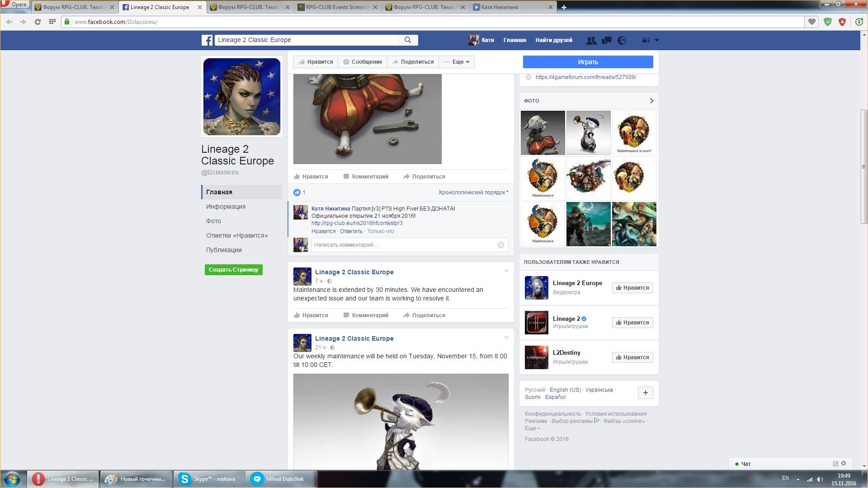Image resolution: width=868 pixels, height=488 pixels.
Task: Open the Еще dropdown menu
Action: pyautogui.click(x=457, y=62)
